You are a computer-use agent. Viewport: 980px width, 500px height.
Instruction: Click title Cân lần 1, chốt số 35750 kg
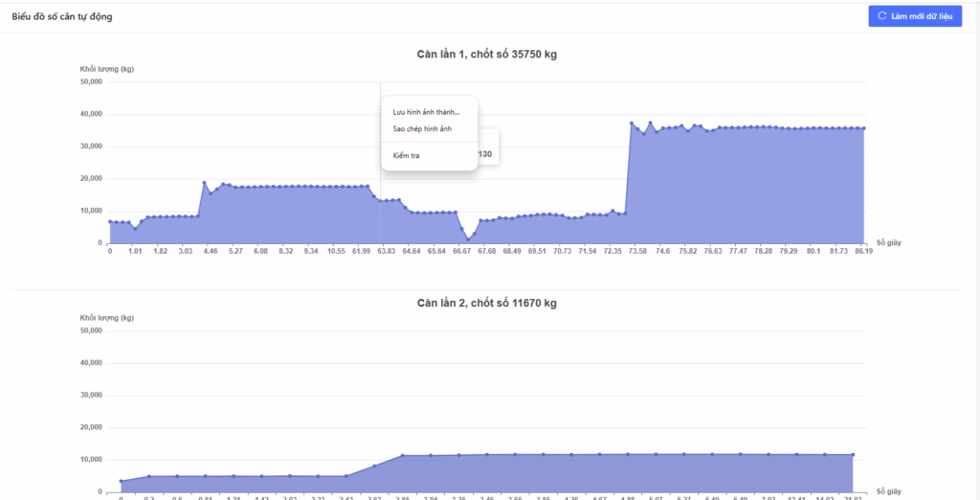click(486, 55)
